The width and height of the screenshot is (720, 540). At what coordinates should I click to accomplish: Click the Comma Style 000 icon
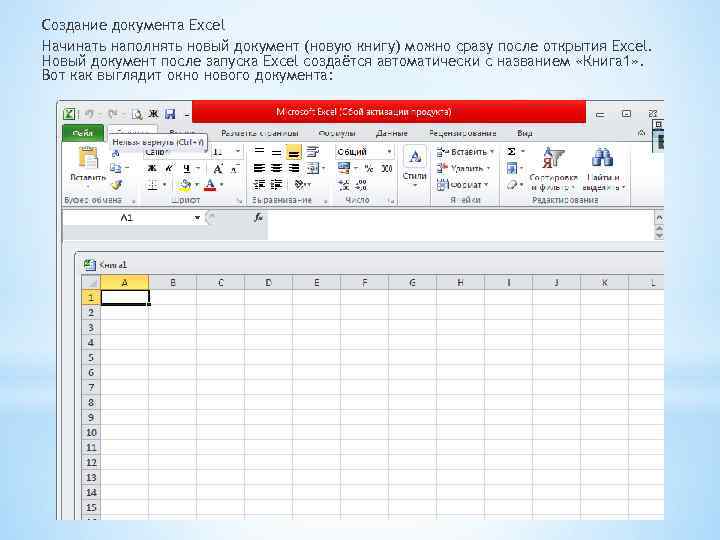click(387, 169)
